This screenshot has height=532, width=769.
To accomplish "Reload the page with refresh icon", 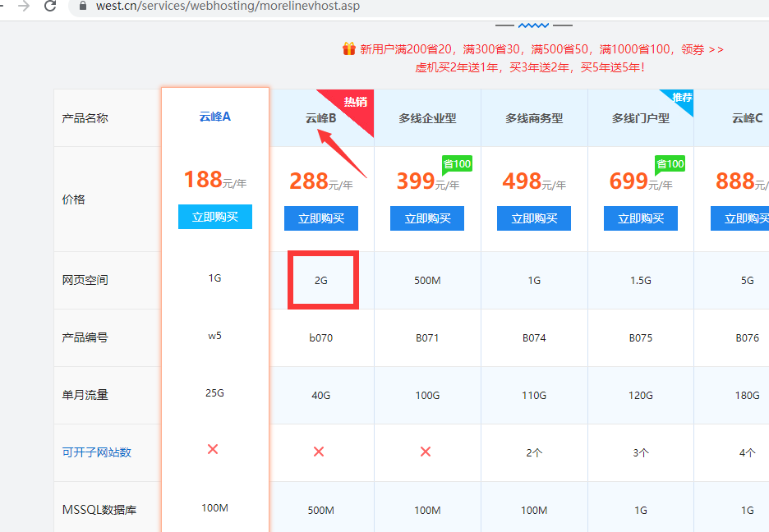I will pyautogui.click(x=51, y=6).
